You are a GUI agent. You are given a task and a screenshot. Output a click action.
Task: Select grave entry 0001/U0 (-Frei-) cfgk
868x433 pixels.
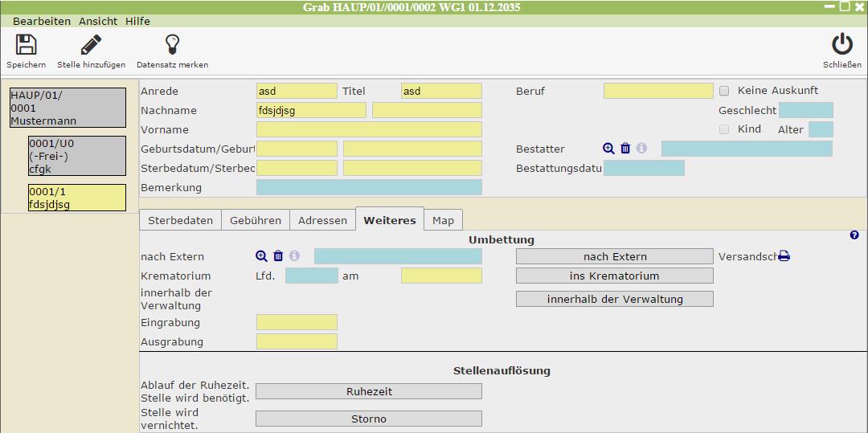pos(77,156)
